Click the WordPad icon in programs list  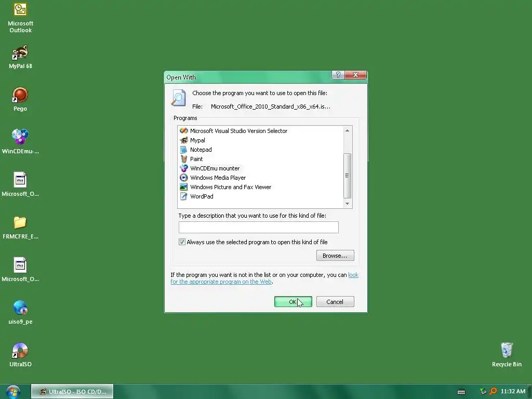(x=183, y=196)
